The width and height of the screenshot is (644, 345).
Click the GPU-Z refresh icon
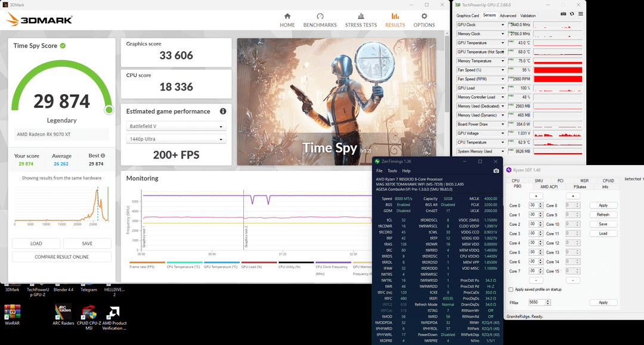[x=572, y=14]
